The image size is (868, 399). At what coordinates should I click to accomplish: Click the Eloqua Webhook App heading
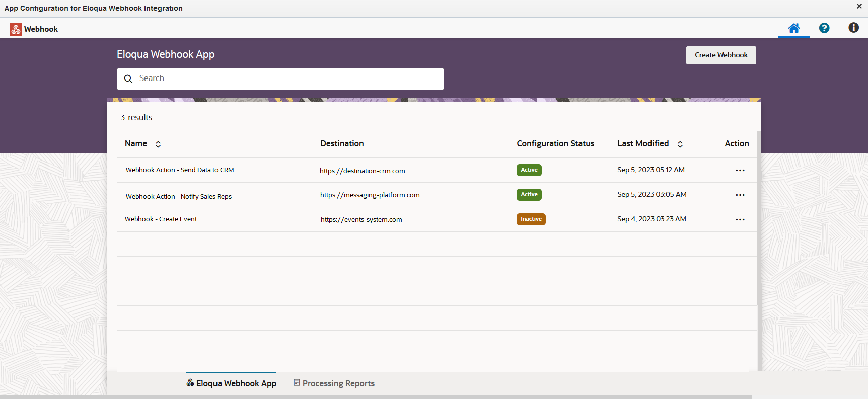[x=166, y=55]
